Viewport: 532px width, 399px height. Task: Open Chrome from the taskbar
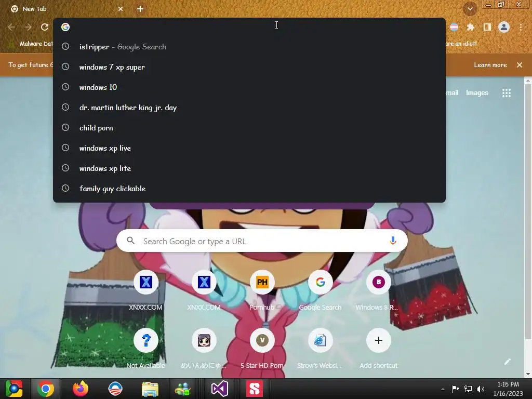point(46,389)
